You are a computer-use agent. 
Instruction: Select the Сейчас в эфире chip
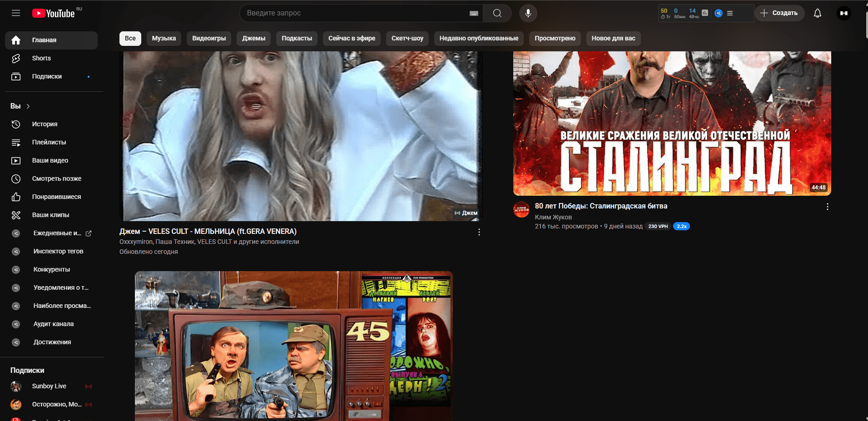[x=352, y=38]
